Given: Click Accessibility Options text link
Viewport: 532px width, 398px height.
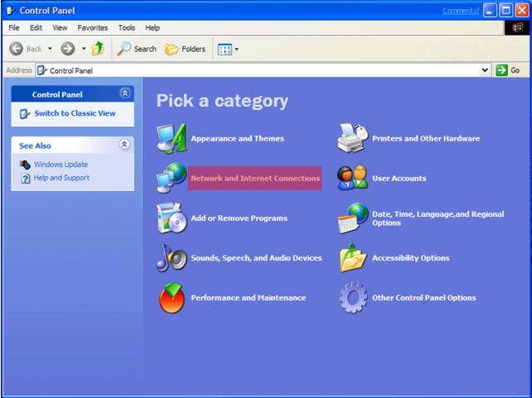Looking at the screenshot, I should 411,258.
